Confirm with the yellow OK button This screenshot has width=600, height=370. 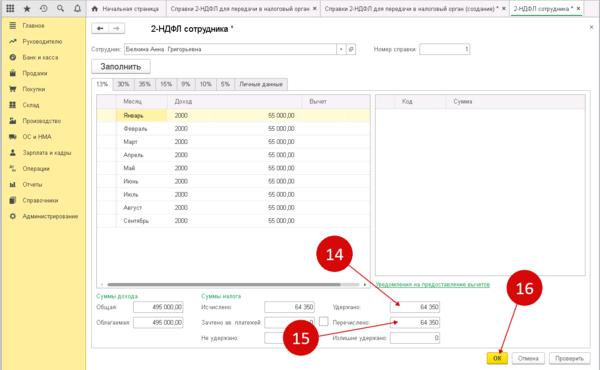pos(497,358)
